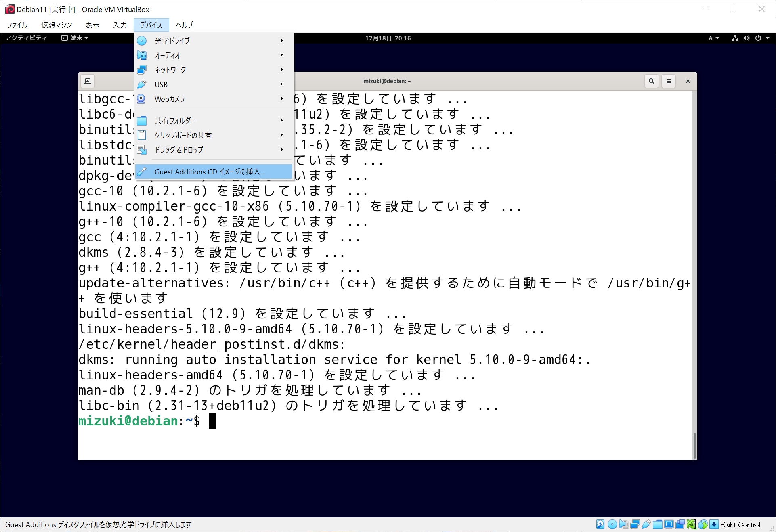Select Guest Additions CD イメージの挿入

(214, 172)
